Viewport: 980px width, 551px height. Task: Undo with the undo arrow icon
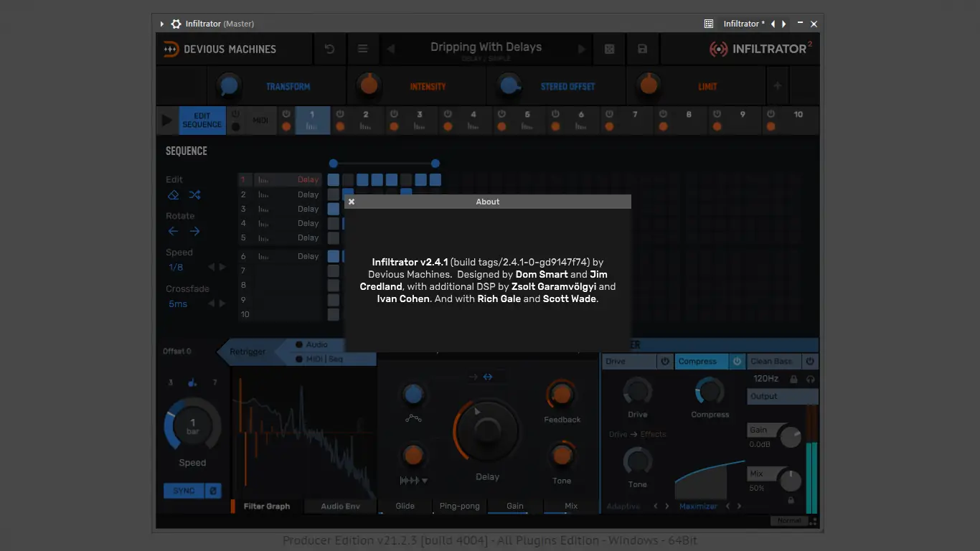coord(329,48)
